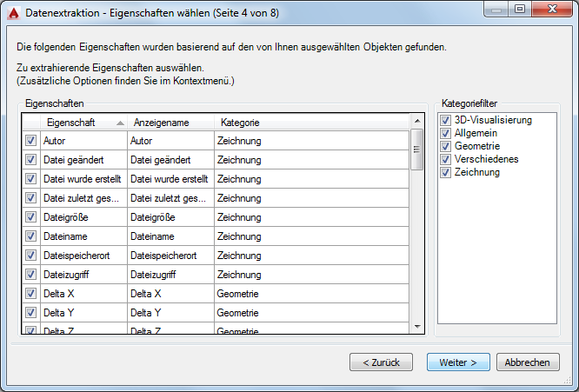
Task: Uncheck the Dateigröße property checkbox
Action: click(31, 217)
